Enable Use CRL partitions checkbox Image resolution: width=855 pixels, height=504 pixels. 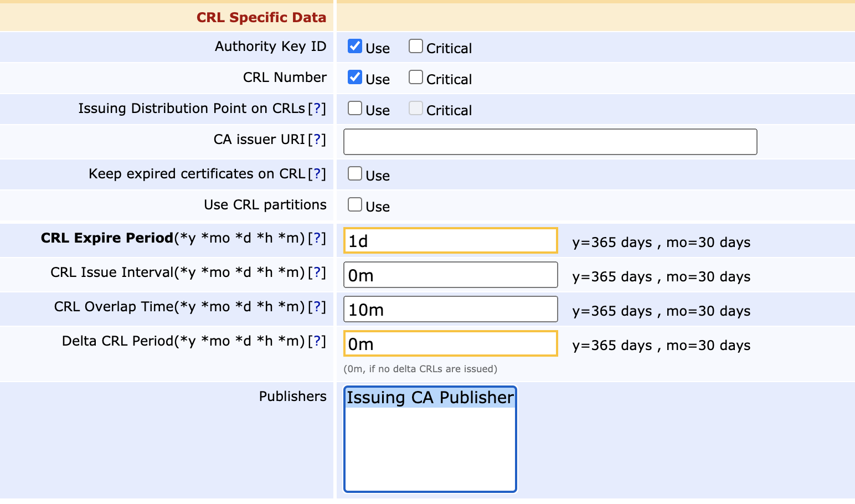(355, 205)
